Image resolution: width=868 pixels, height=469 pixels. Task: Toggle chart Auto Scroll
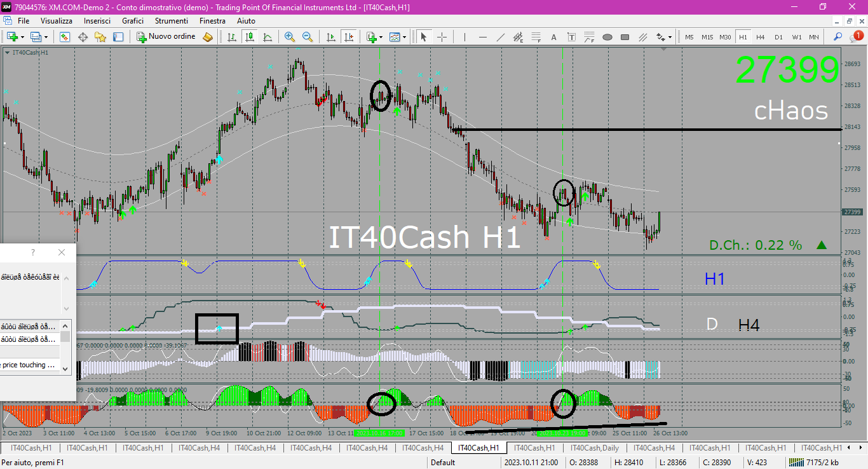(330, 37)
